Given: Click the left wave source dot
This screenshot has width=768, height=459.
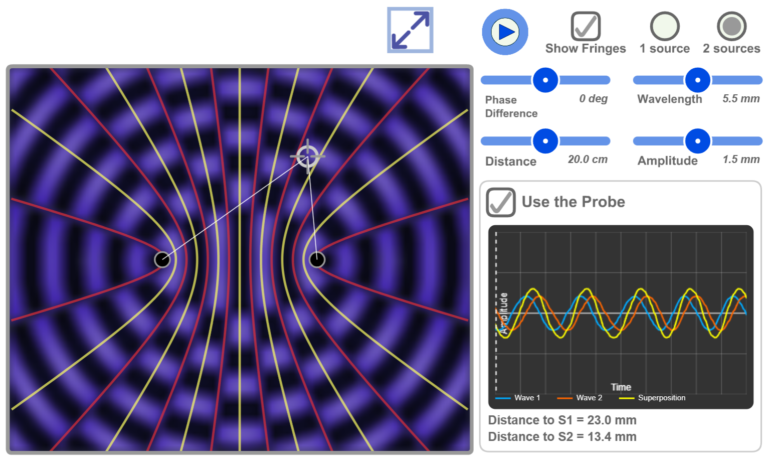Looking at the screenshot, I should tap(162, 260).
